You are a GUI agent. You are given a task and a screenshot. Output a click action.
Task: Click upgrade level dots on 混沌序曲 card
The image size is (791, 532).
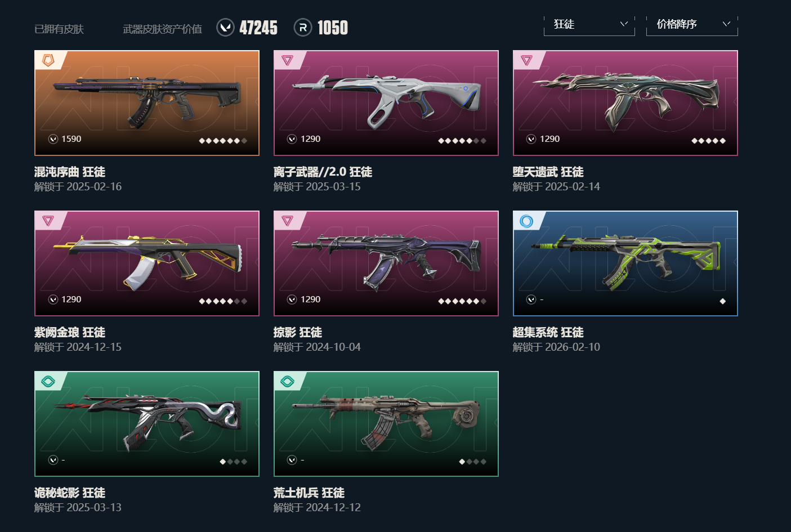click(223, 141)
